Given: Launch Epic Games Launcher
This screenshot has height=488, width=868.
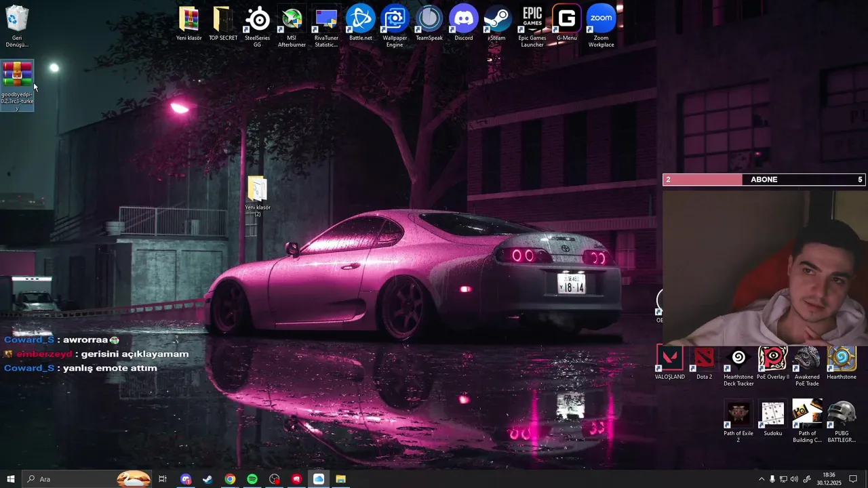Looking at the screenshot, I should [532, 26].
